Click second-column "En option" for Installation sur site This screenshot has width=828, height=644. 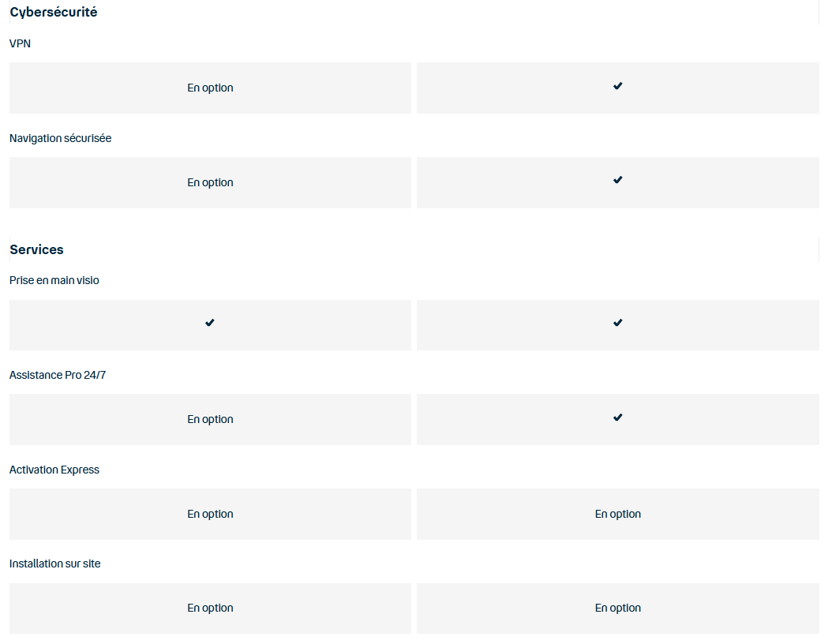617,608
